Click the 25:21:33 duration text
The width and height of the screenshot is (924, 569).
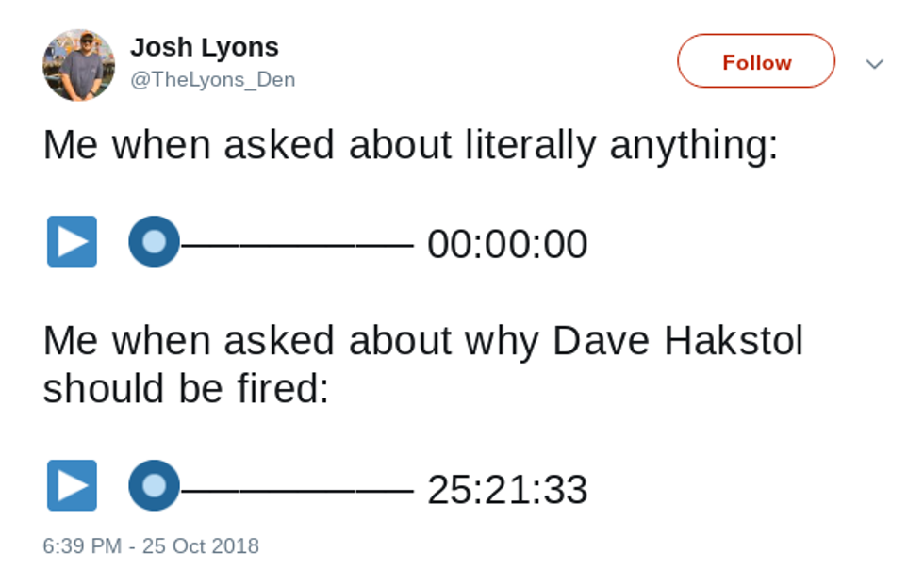507,490
